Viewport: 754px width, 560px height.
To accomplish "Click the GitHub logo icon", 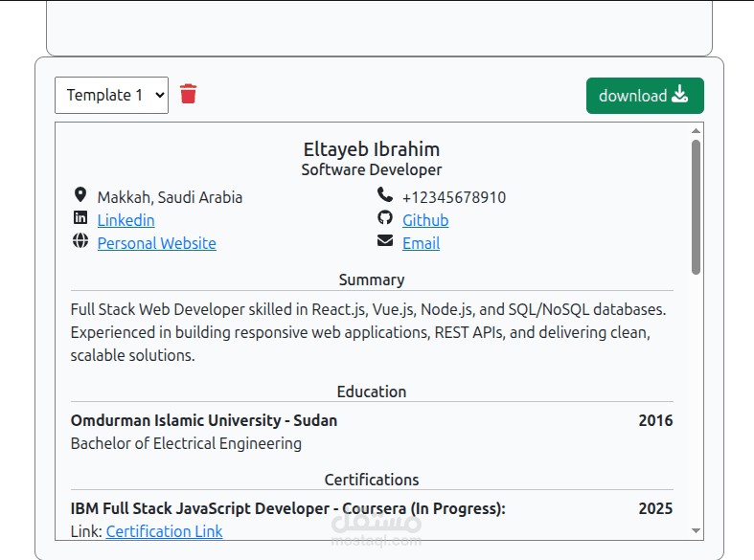I will click(384, 218).
